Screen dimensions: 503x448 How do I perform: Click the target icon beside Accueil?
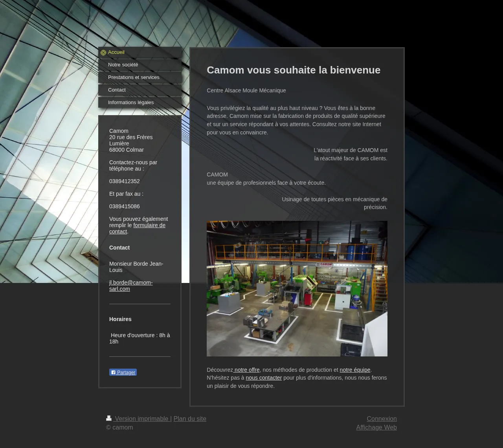tap(103, 53)
